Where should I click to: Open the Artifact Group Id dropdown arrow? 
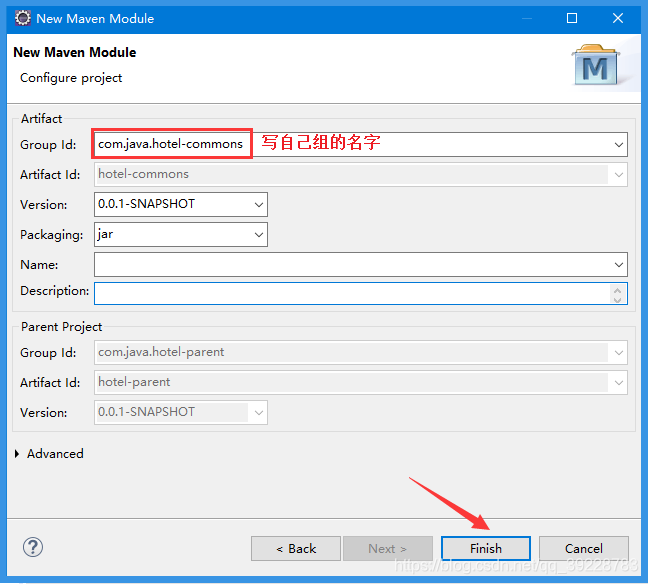point(619,145)
